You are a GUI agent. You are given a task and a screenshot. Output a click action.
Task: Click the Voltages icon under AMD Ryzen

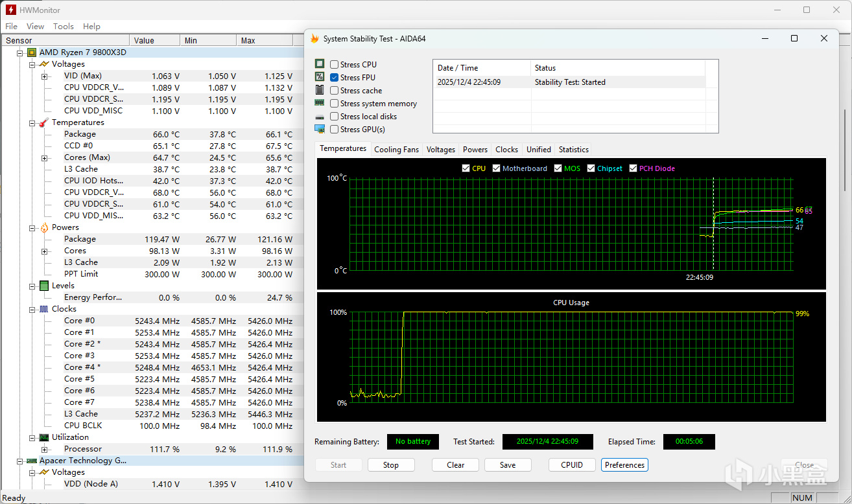[43, 64]
